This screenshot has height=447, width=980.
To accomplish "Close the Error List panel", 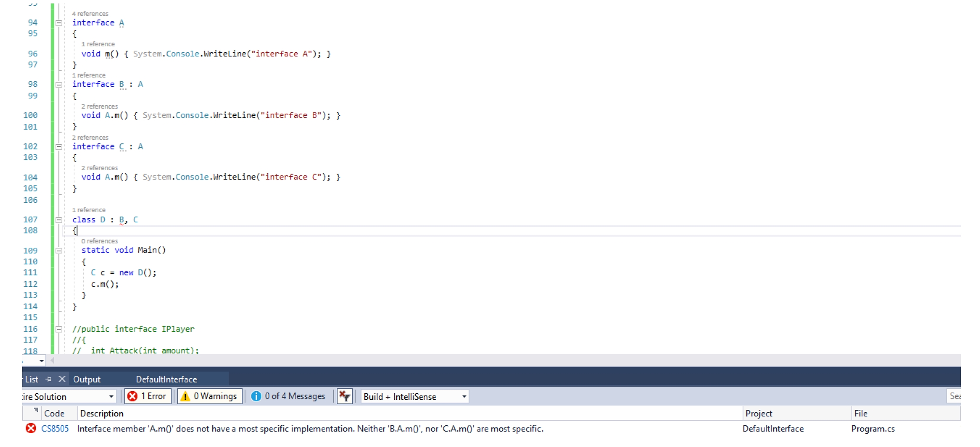I will pyautogui.click(x=62, y=379).
